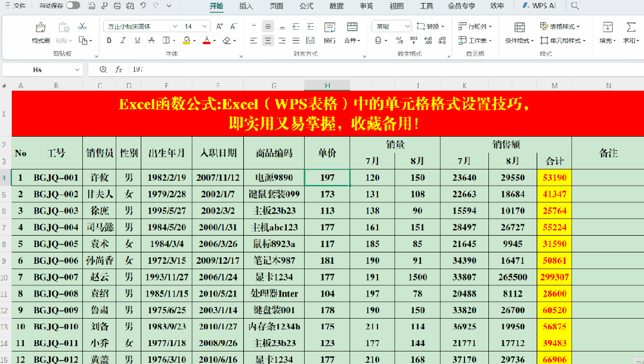Viewport: 644px width, 364px height.
Task: Open the Merge (合并) dropdown
Action: (x=352, y=41)
